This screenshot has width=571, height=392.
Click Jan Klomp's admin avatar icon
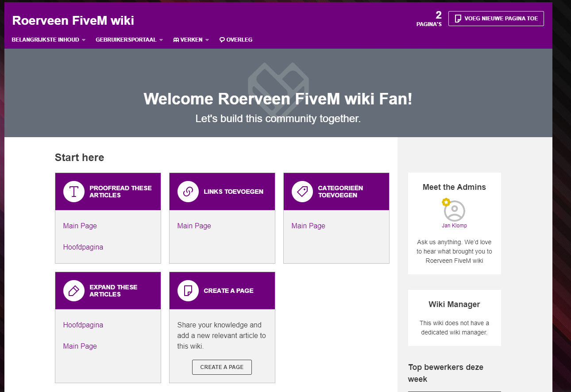[454, 211]
